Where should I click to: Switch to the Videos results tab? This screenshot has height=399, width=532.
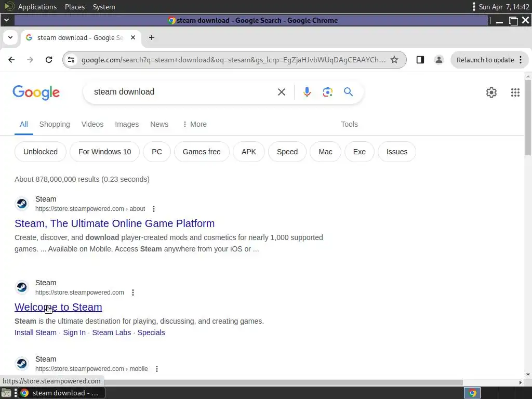pyautogui.click(x=92, y=124)
